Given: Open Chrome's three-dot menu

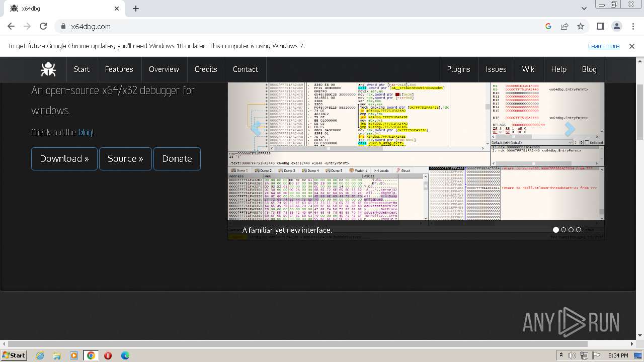Looking at the screenshot, I should [632, 27].
